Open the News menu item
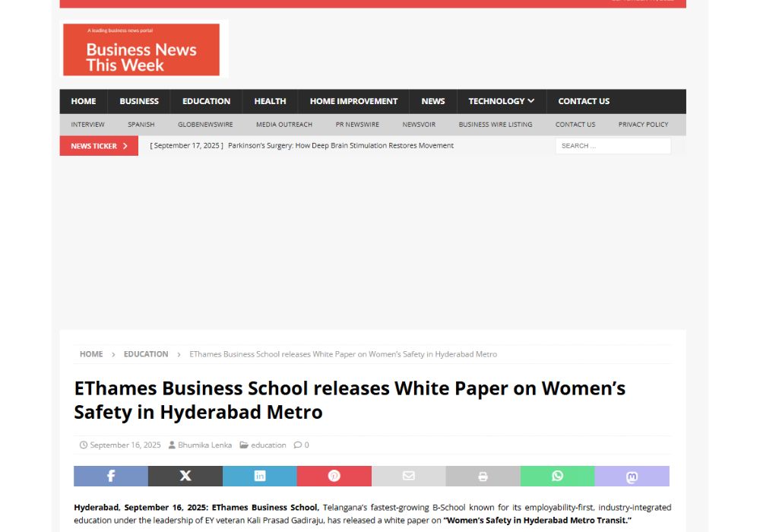760x532 pixels. click(x=433, y=101)
